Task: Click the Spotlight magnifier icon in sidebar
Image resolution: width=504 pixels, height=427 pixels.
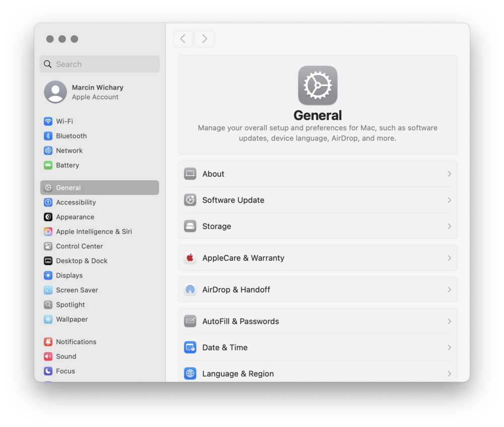Action: (x=48, y=305)
